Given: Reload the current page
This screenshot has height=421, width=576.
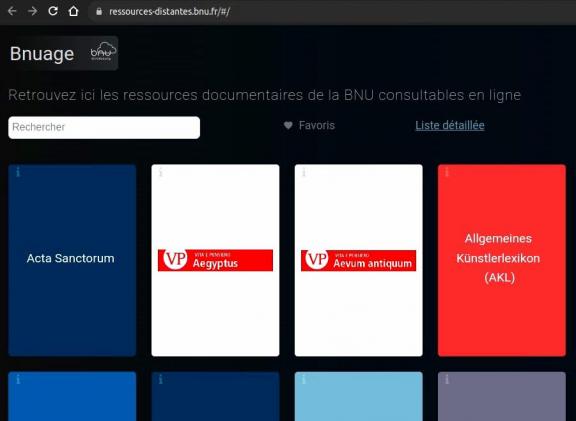Looking at the screenshot, I should pyautogui.click(x=53, y=11).
